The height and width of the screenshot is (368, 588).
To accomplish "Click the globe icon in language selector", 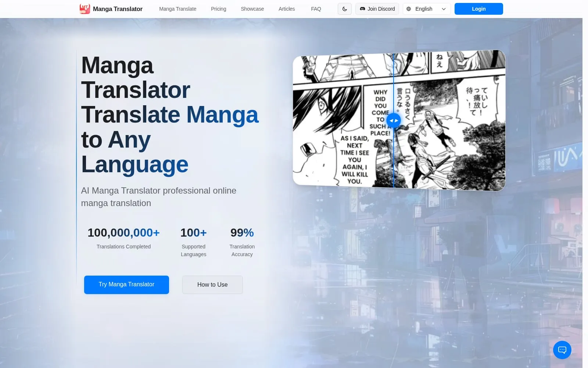I will [x=409, y=9].
